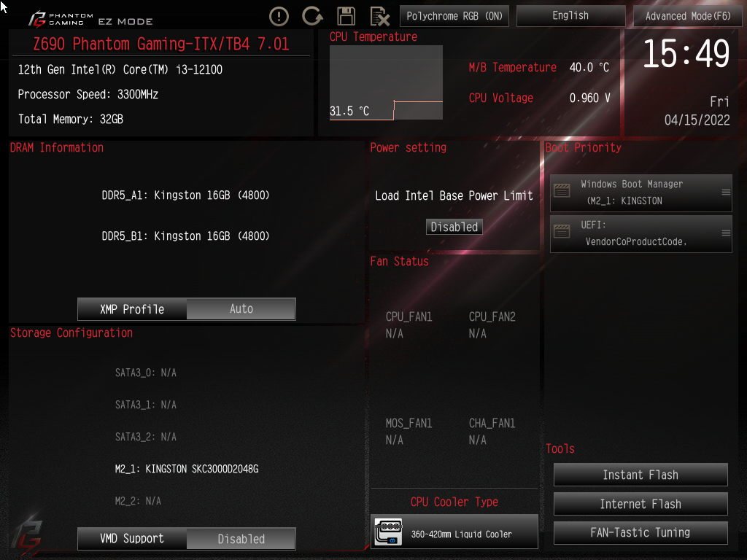747x560 pixels.
Task: Click the SATA3_1: N/A entry
Action: [x=146, y=405]
